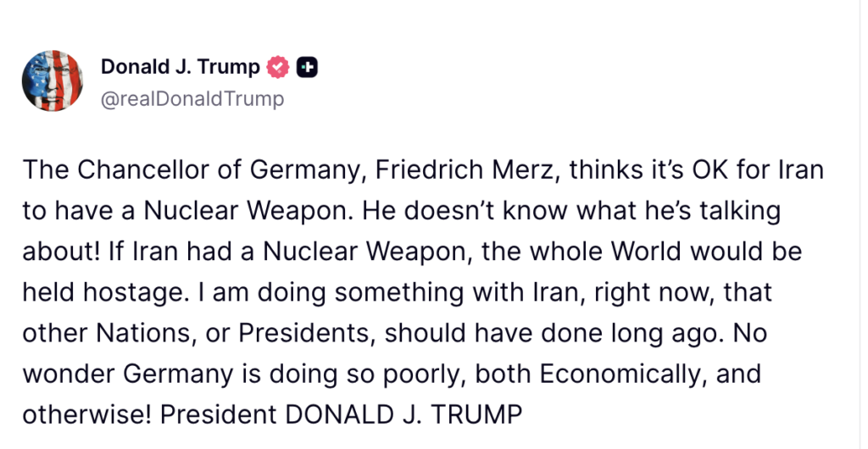Open the Donald J. Trump display name

pos(181,67)
